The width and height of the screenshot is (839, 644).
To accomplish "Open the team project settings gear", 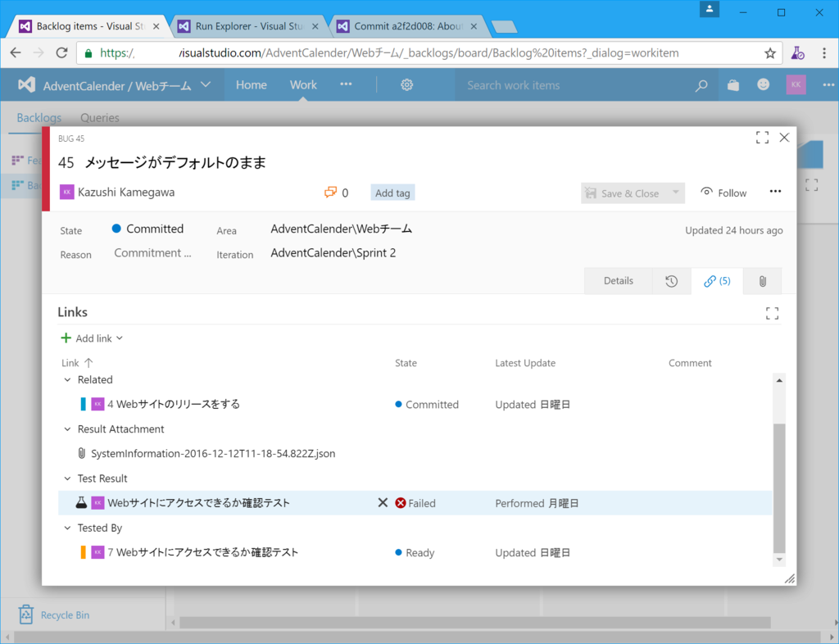I will click(406, 84).
